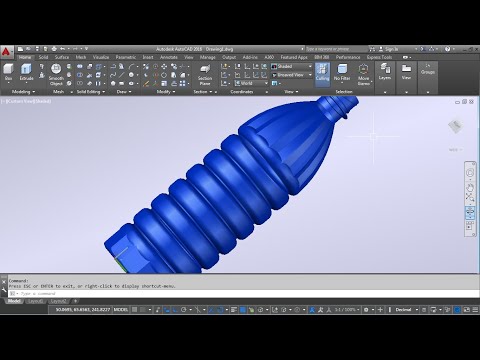Open the Unsaved View dropdown

pos(291,75)
